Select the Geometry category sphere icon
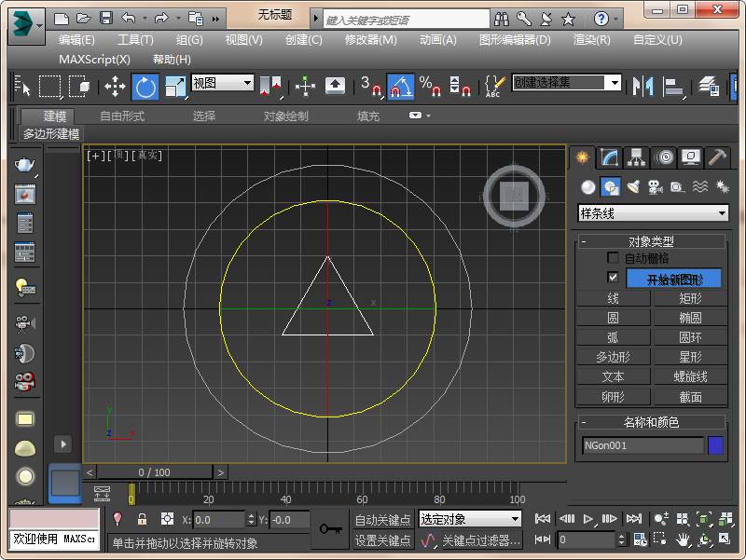This screenshot has height=560, width=746. pos(588,187)
